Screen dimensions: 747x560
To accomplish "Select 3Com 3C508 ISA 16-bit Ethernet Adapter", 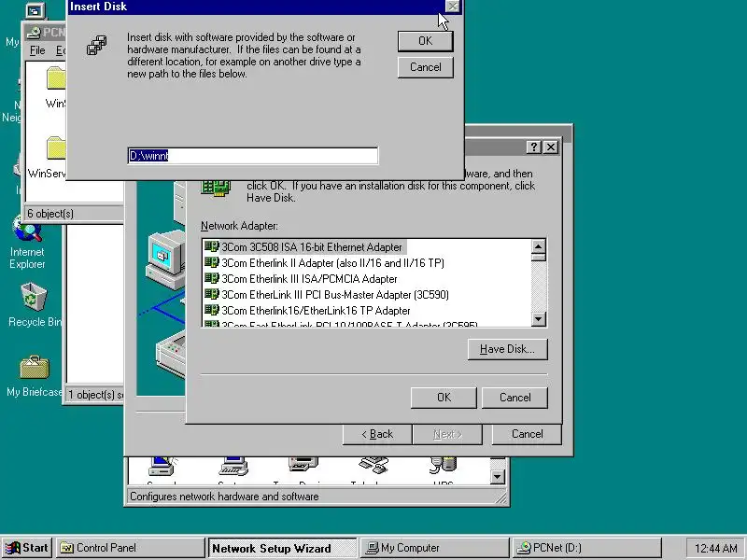I will pyautogui.click(x=312, y=247).
